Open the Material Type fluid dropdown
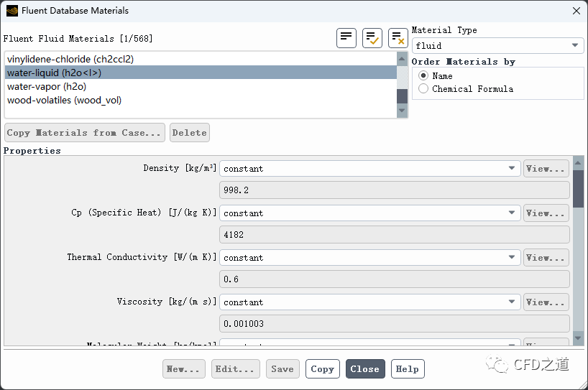588x390 pixels. point(497,46)
